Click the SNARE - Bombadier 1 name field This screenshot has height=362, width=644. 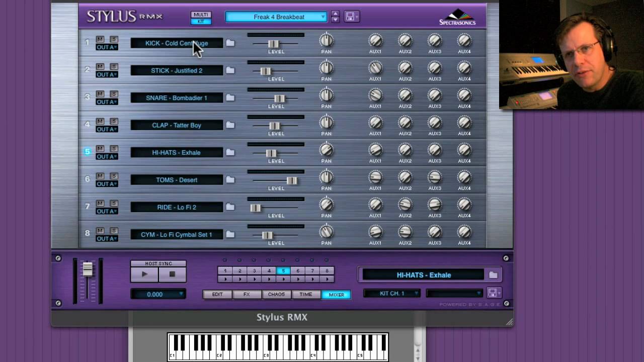177,98
